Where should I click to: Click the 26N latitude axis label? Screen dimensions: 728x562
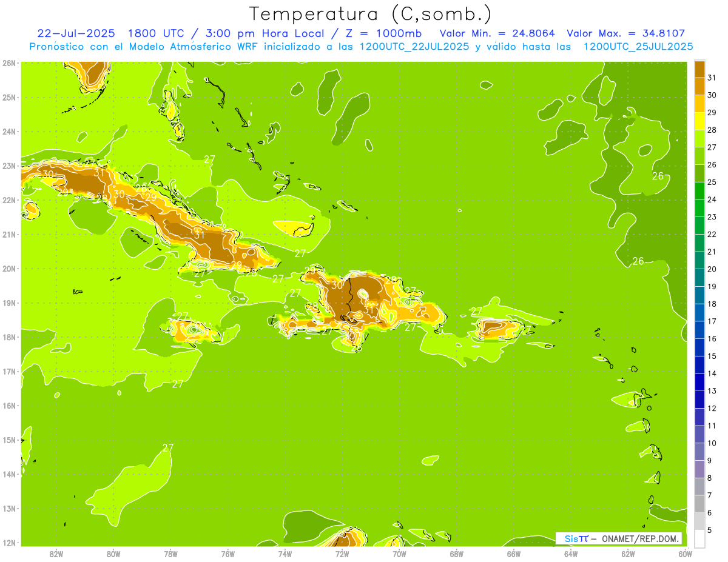pos(8,63)
